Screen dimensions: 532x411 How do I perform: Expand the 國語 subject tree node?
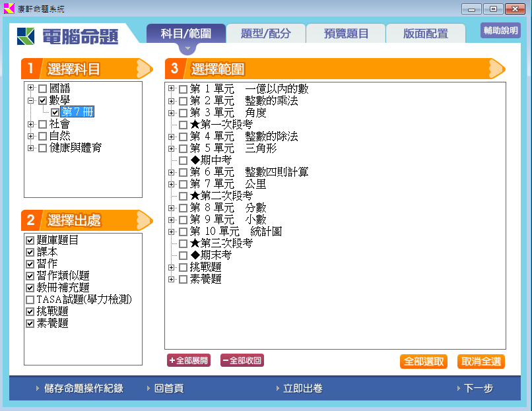pyautogui.click(x=30, y=88)
